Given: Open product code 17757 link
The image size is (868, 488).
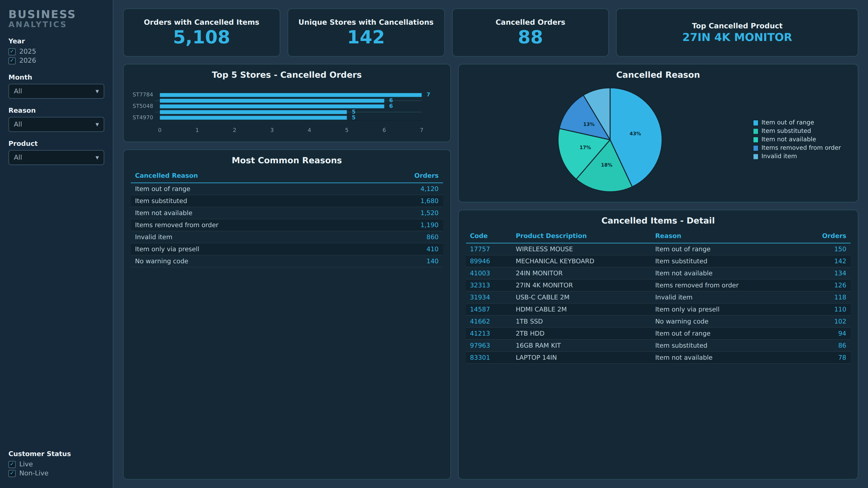Looking at the screenshot, I should [x=480, y=249].
